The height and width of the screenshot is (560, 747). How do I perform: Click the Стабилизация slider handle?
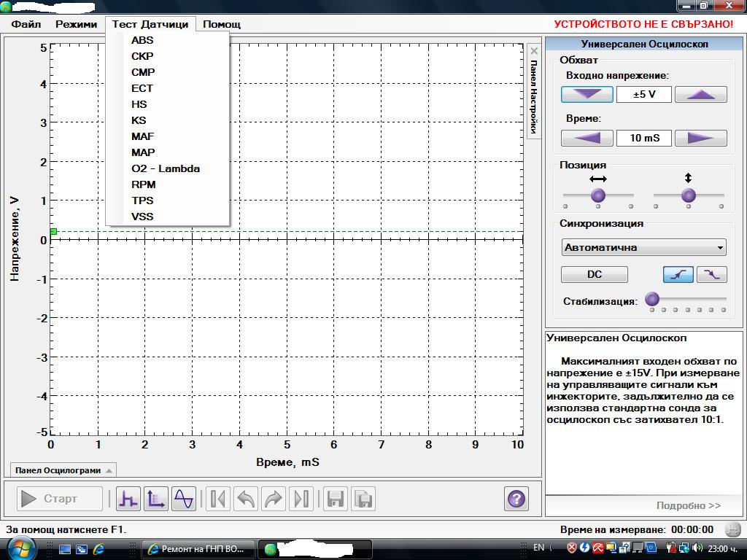pos(652,299)
